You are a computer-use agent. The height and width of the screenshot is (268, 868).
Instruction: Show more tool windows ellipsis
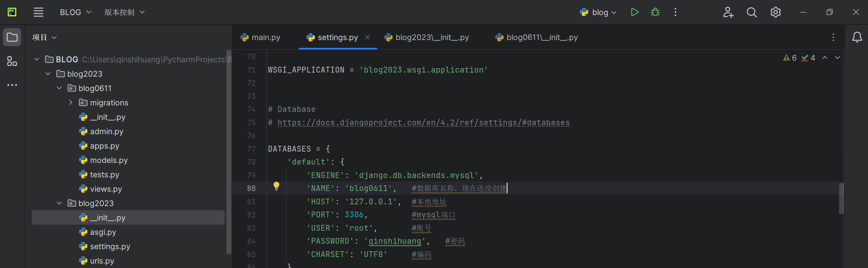point(12,85)
